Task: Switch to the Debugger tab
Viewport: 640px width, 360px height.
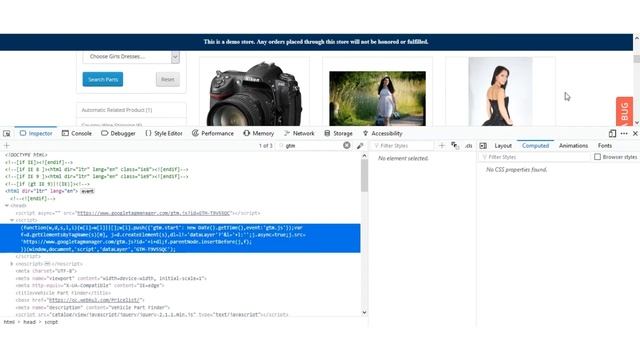Action: [x=118, y=133]
